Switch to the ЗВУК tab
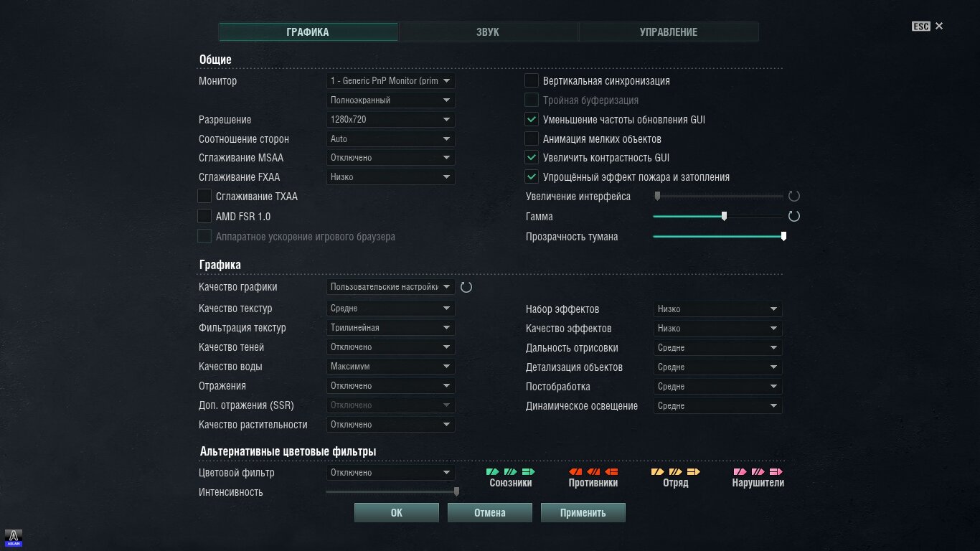Screen dimensions: 980x551 (488, 32)
